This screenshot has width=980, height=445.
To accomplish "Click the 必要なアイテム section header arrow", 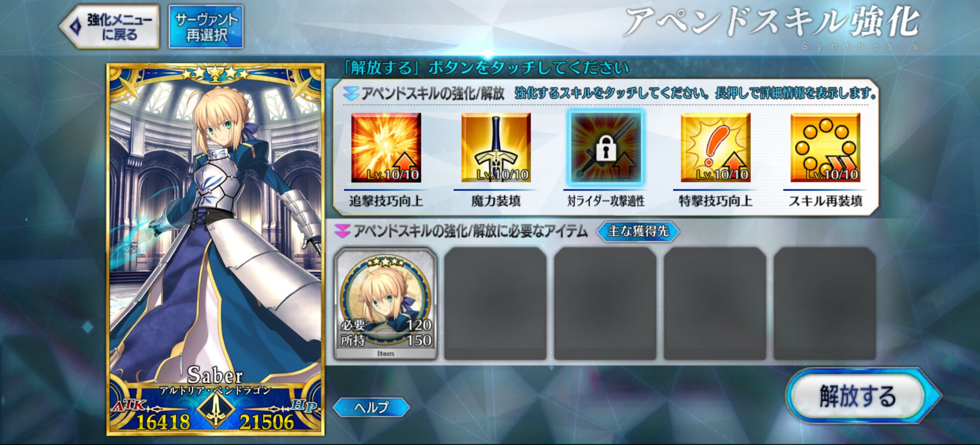I will coord(342,231).
